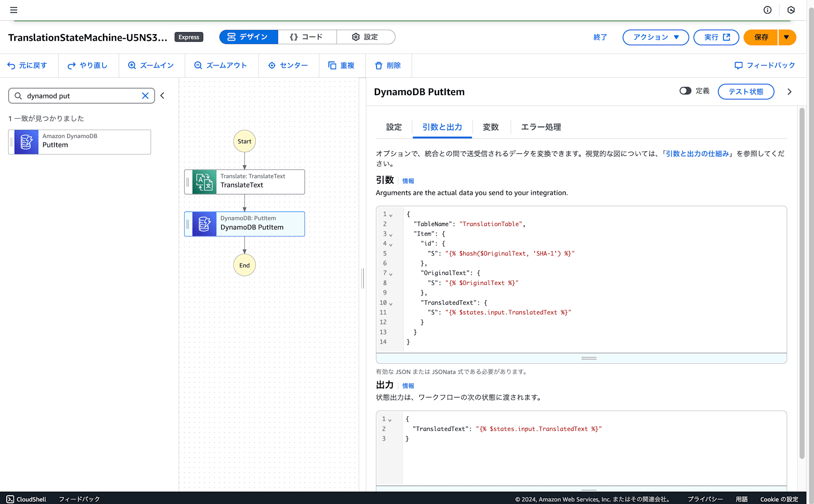Viewport: 814px width, 504px height.
Task: Toggle the 定義 definition switch
Action: pyautogui.click(x=685, y=91)
